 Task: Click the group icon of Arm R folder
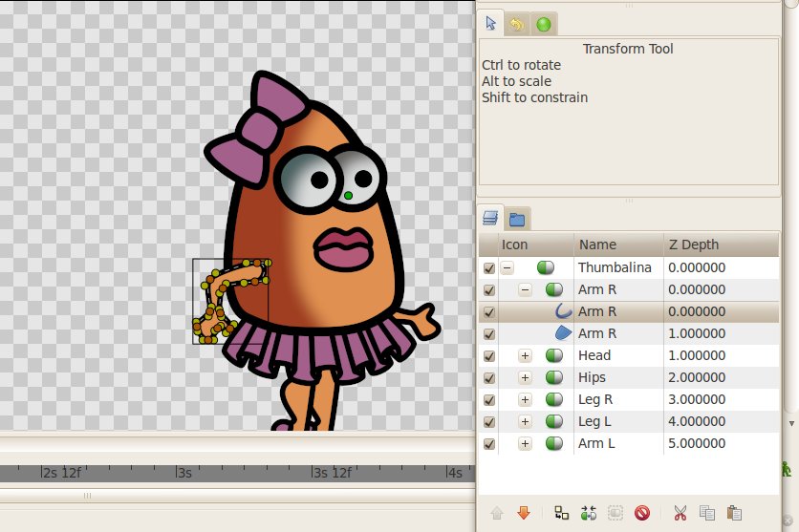tap(554, 289)
